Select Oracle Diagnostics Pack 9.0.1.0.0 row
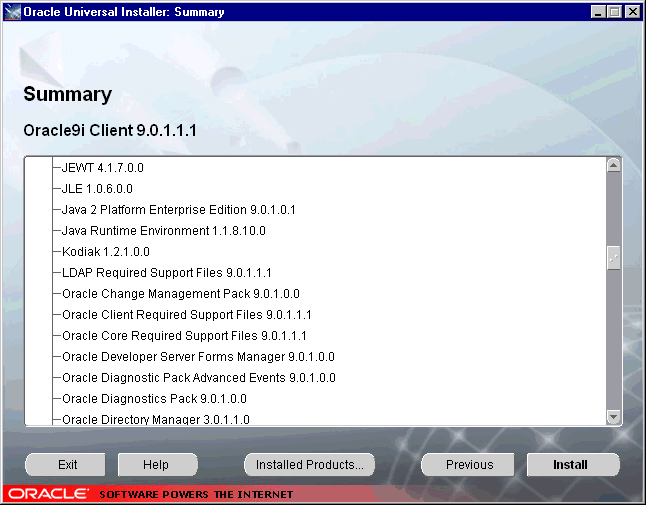Screen dimensions: 646x505 coord(154,399)
